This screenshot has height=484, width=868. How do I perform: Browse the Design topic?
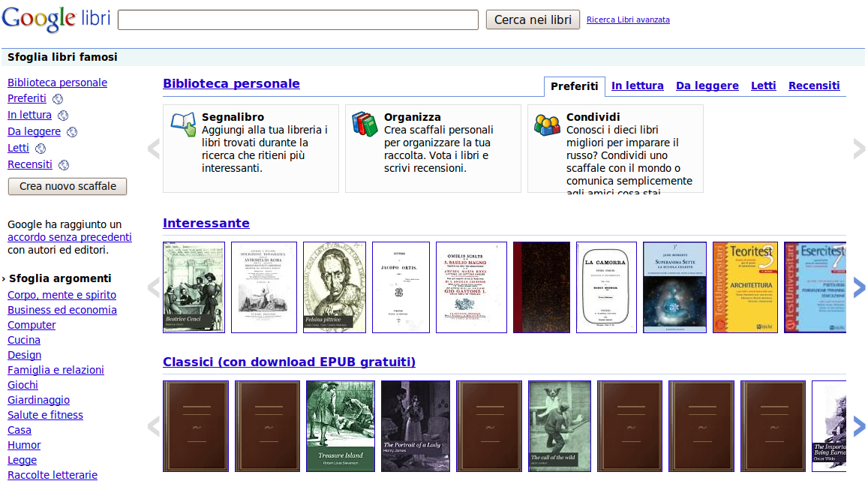pyautogui.click(x=24, y=355)
